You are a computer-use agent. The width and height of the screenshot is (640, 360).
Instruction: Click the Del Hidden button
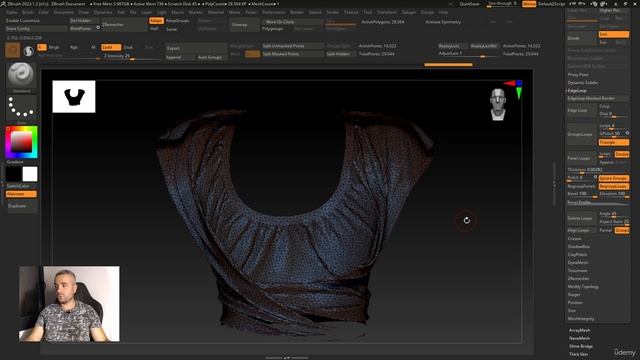[84, 20]
